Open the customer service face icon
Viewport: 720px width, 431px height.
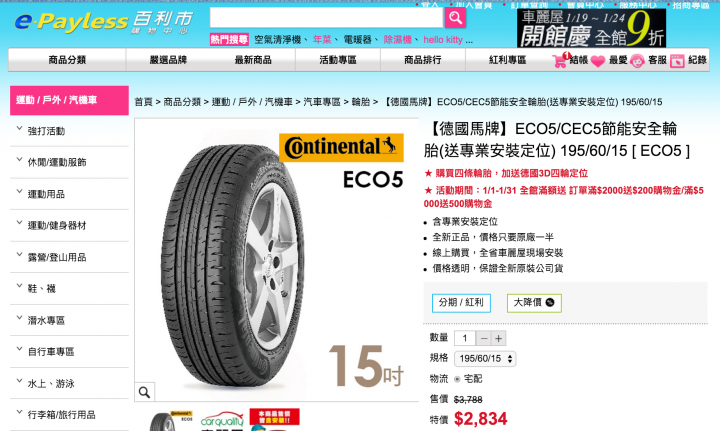(637, 61)
